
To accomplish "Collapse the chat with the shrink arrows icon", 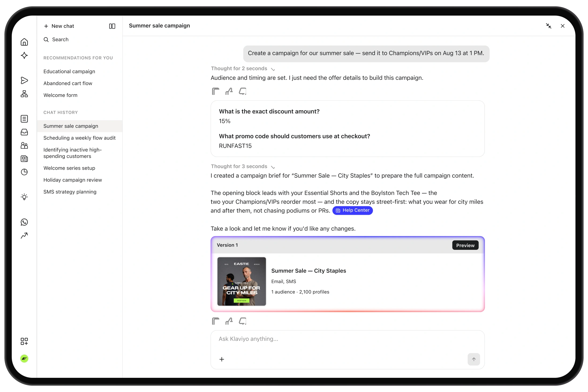I will [549, 26].
